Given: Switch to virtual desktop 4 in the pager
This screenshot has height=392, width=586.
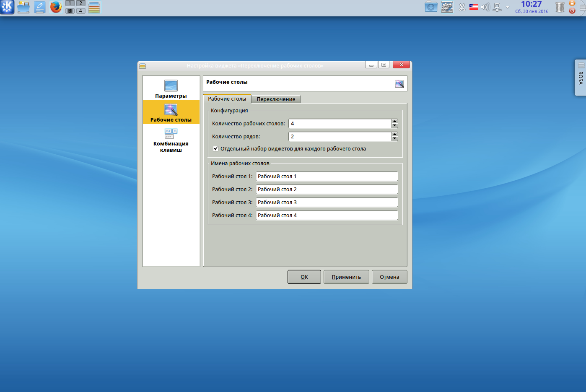Looking at the screenshot, I should point(80,11).
